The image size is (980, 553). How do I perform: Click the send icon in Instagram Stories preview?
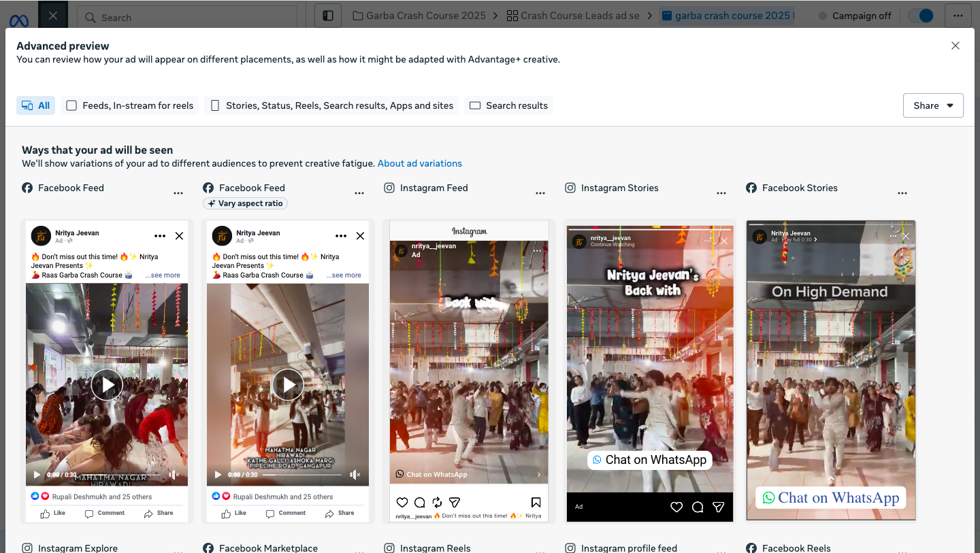click(x=719, y=507)
